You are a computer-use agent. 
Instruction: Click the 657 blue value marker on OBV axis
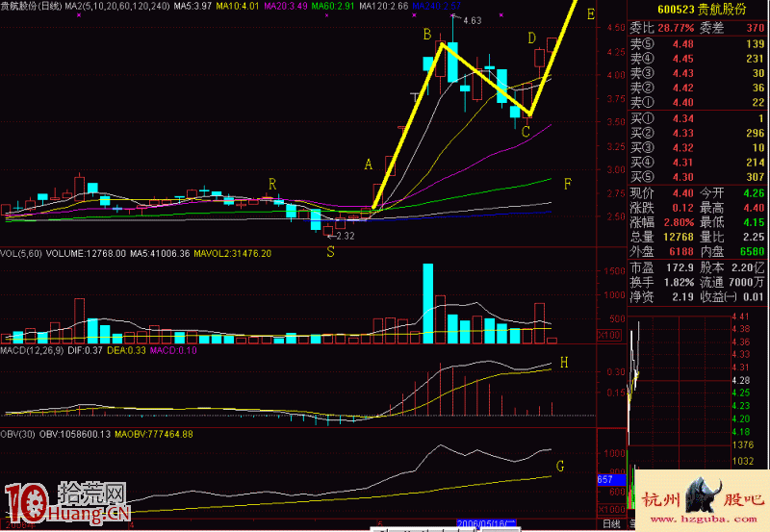click(605, 479)
